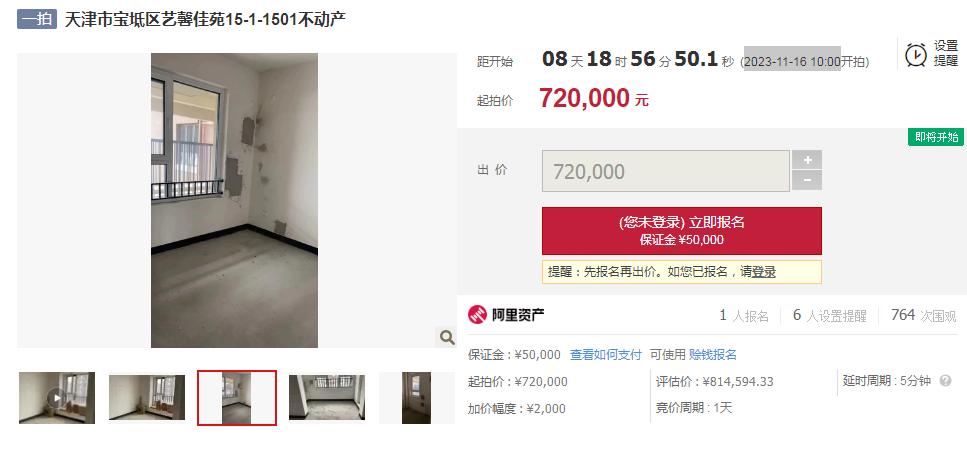Viewport: 967px width, 457px height.
Task: Open the 查看如何支付 link
Action: (x=606, y=355)
